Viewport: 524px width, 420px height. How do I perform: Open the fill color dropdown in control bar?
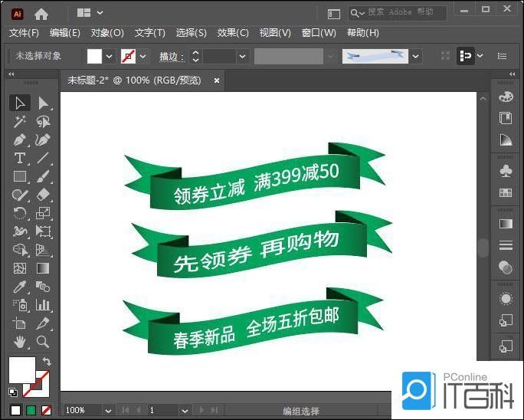[109, 57]
